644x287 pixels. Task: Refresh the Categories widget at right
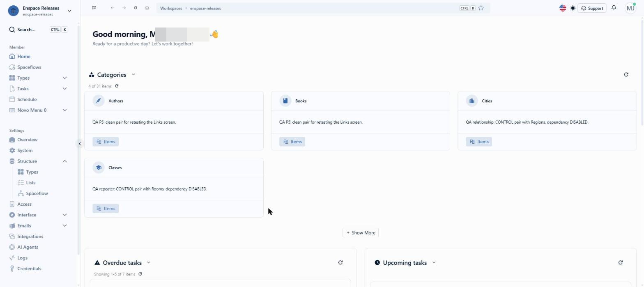pyautogui.click(x=626, y=75)
